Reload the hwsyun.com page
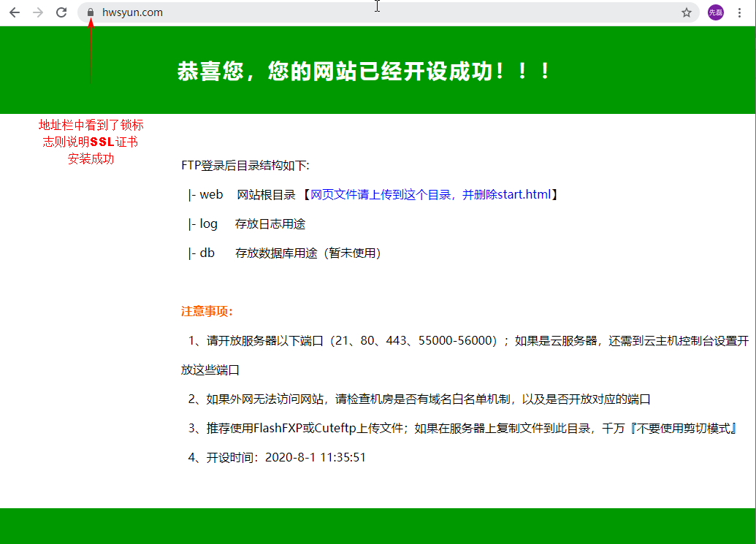The height and width of the screenshot is (544, 756). (x=61, y=12)
